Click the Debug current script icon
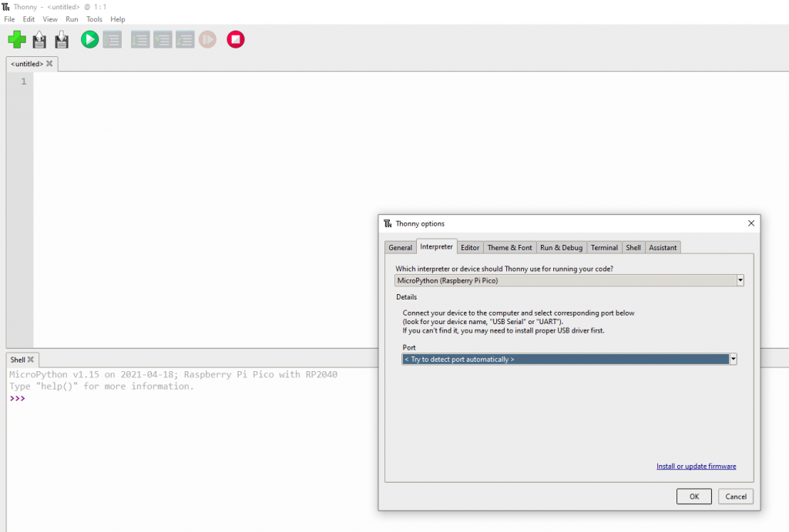The width and height of the screenshot is (789, 532). (x=112, y=39)
